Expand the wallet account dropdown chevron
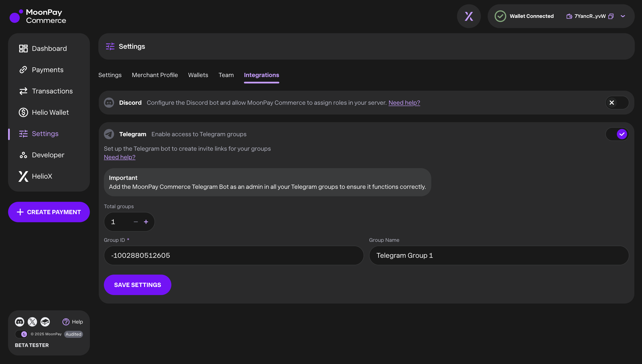The width and height of the screenshot is (642, 364). [623, 16]
